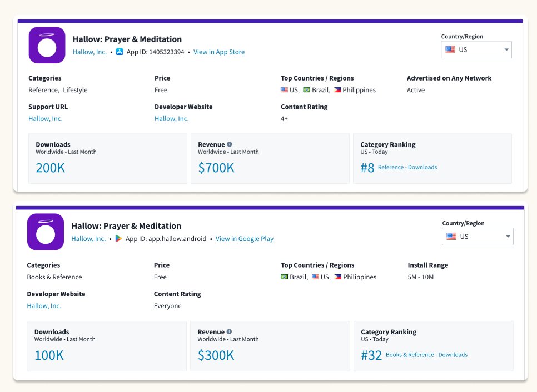Click the Brazil flag in Android top countries
The height and width of the screenshot is (392, 537).
click(x=285, y=277)
